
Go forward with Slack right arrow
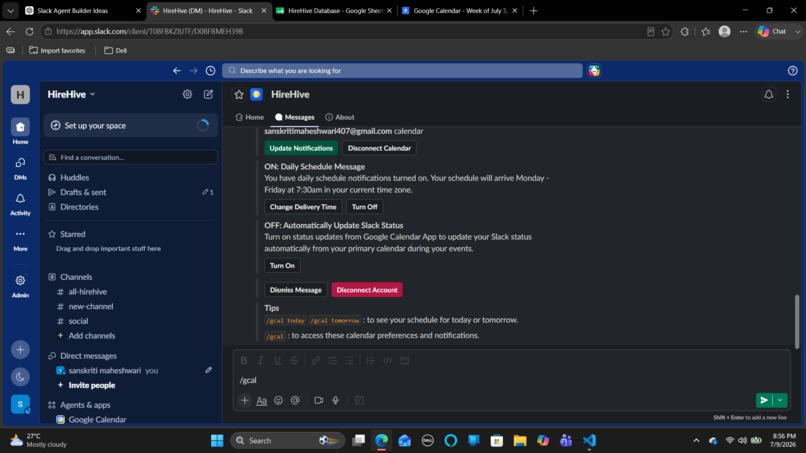click(x=193, y=70)
